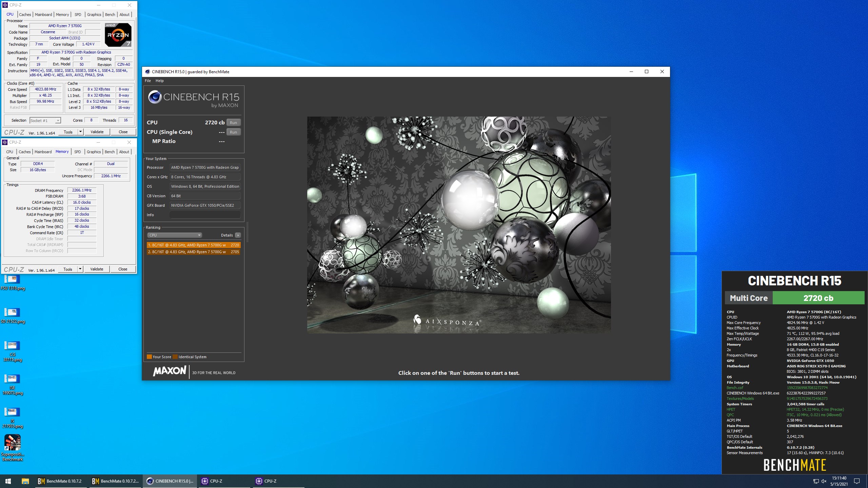This screenshot has width=868, height=488.
Task: Click Bench.cof file integrity entry
Action: point(735,388)
